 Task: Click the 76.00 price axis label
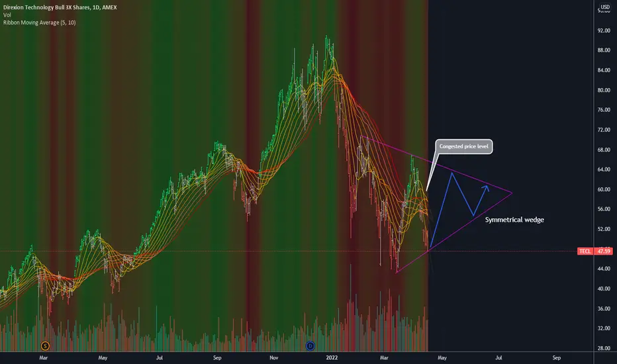[x=604, y=110]
